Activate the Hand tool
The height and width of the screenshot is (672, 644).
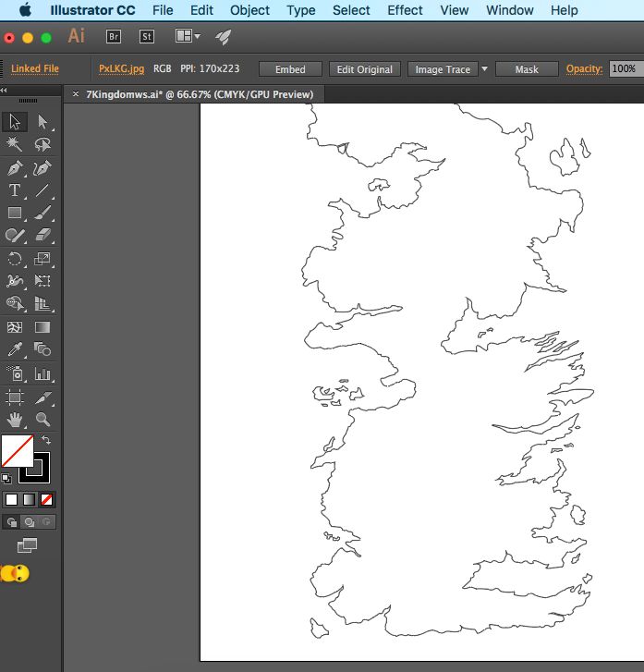[x=15, y=419]
